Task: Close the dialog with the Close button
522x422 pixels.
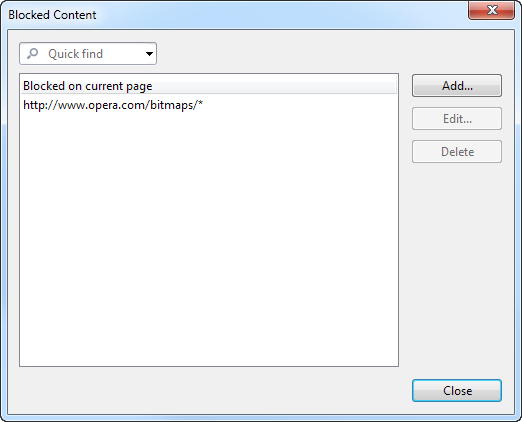Action: 457,390
